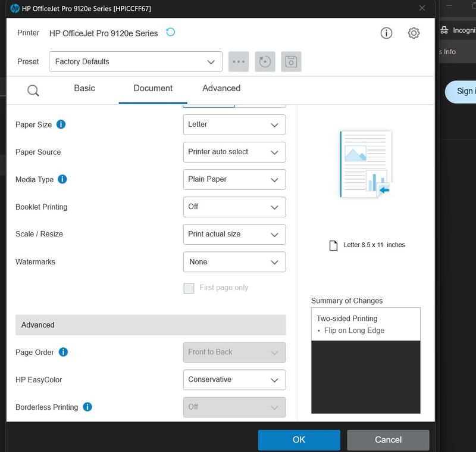Click the preset more options ellipsis button
This screenshot has width=476, height=452.
click(239, 62)
